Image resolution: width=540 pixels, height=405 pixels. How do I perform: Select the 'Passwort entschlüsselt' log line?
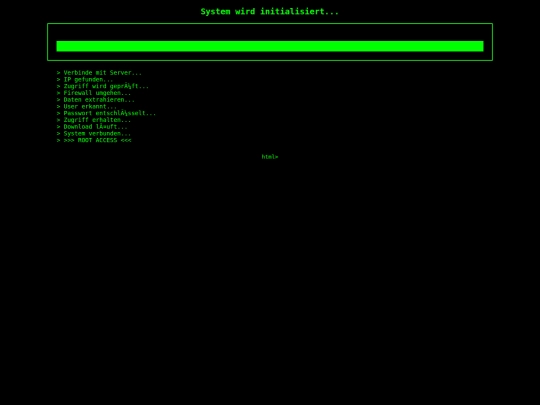tap(106, 113)
